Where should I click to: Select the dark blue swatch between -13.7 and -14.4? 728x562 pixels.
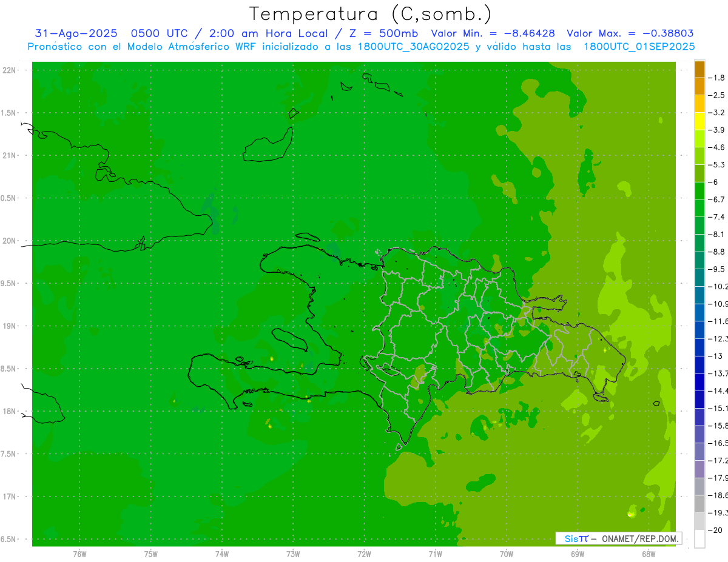point(699,382)
